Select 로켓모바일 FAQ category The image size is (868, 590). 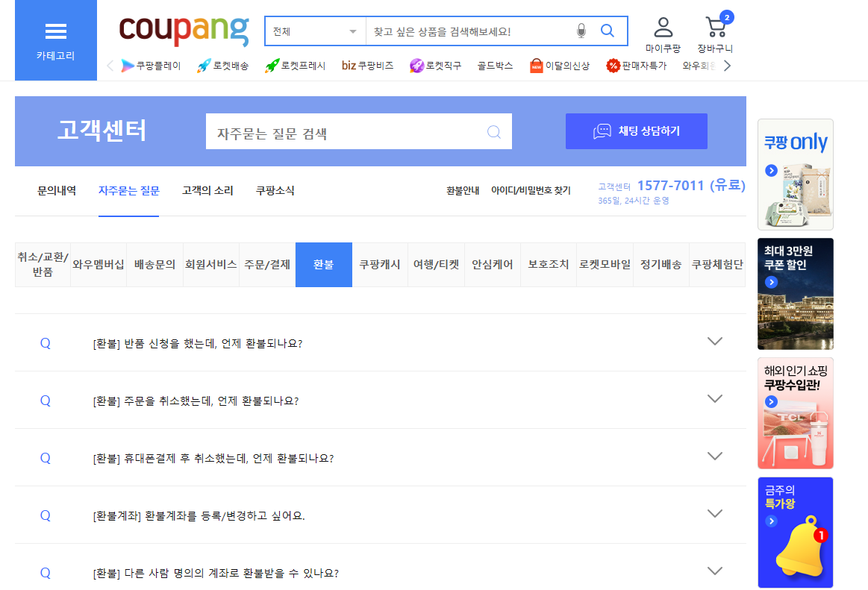(x=605, y=265)
